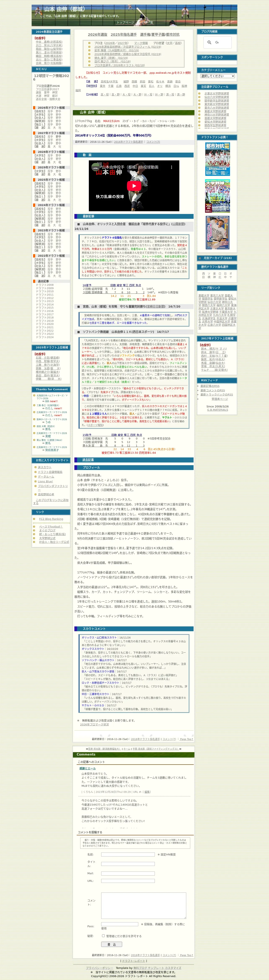The width and height of the screenshot is (269, 980).
Task: Open the 迷スカウト favorite site link
Action: [x=44, y=467]
